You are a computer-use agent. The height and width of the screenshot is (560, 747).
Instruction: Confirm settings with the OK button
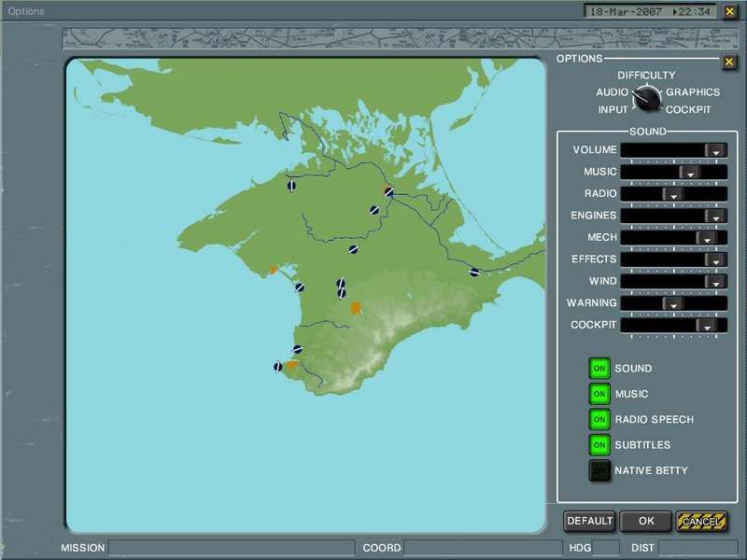646,521
